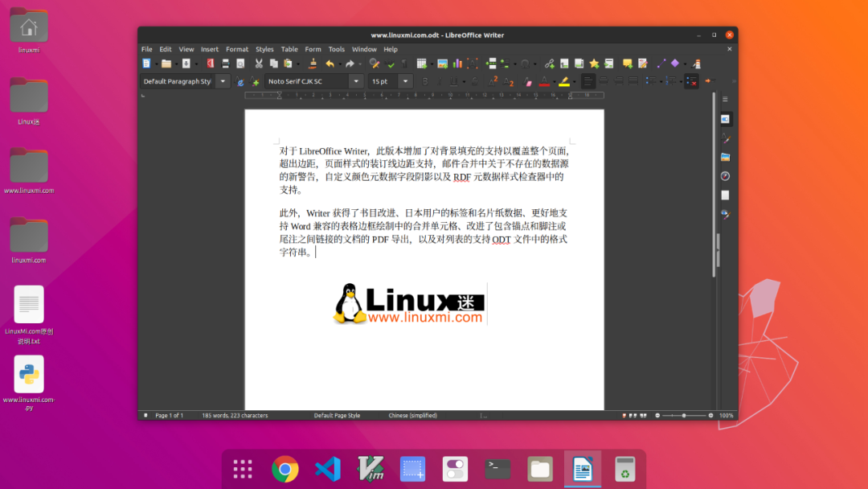Open the File menu
The image size is (868, 489).
tap(147, 49)
